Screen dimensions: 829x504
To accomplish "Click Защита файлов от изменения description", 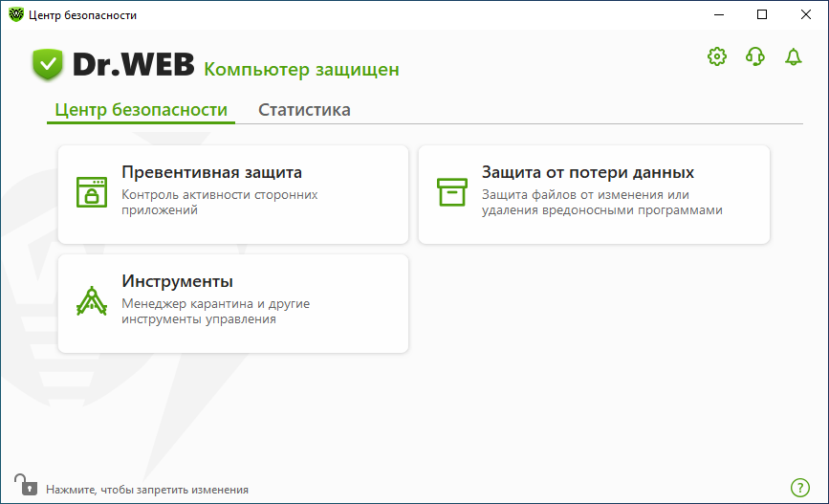I will 601,203.
